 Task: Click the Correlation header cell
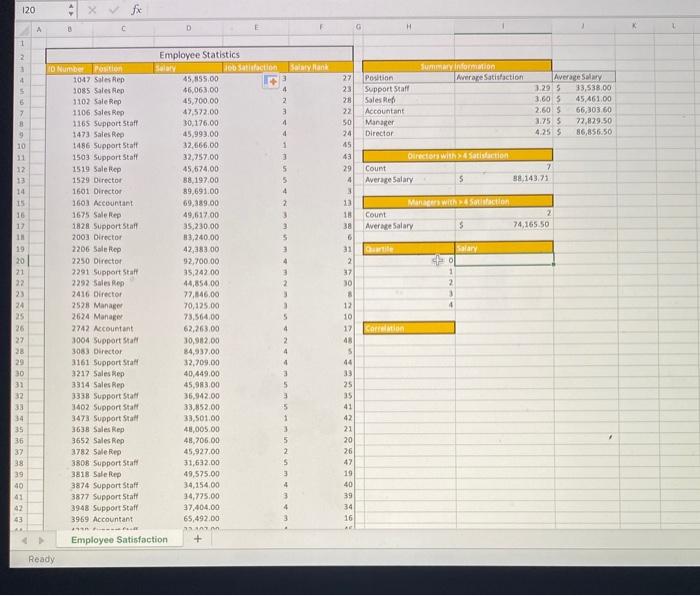coord(409,328)
